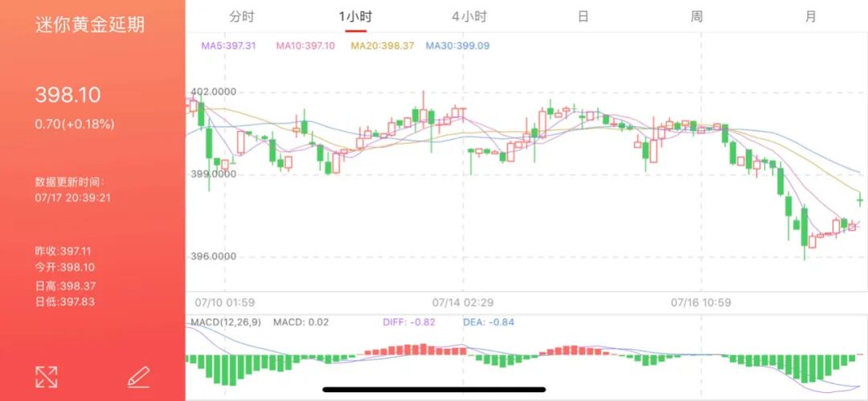This screenshot has width=868, height=401.
Task: Tap the DEA: -0.84 value
Action: click(x=489, y=321)
